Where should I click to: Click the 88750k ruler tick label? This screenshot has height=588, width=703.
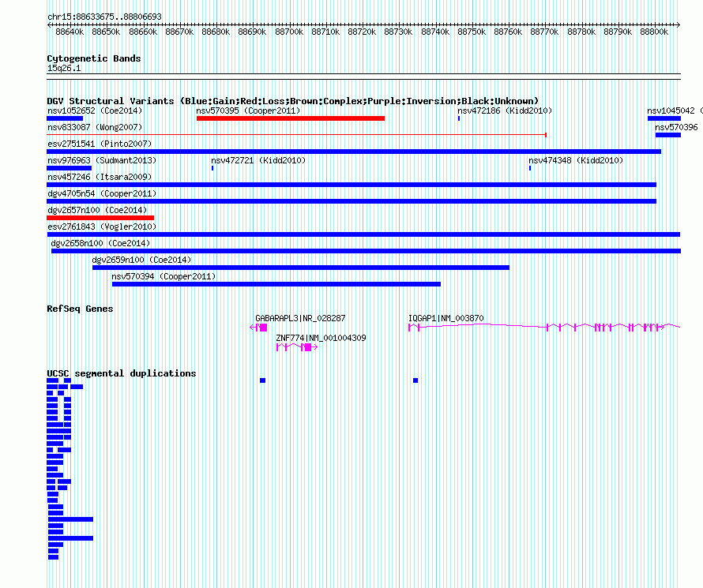click(472, 32)
